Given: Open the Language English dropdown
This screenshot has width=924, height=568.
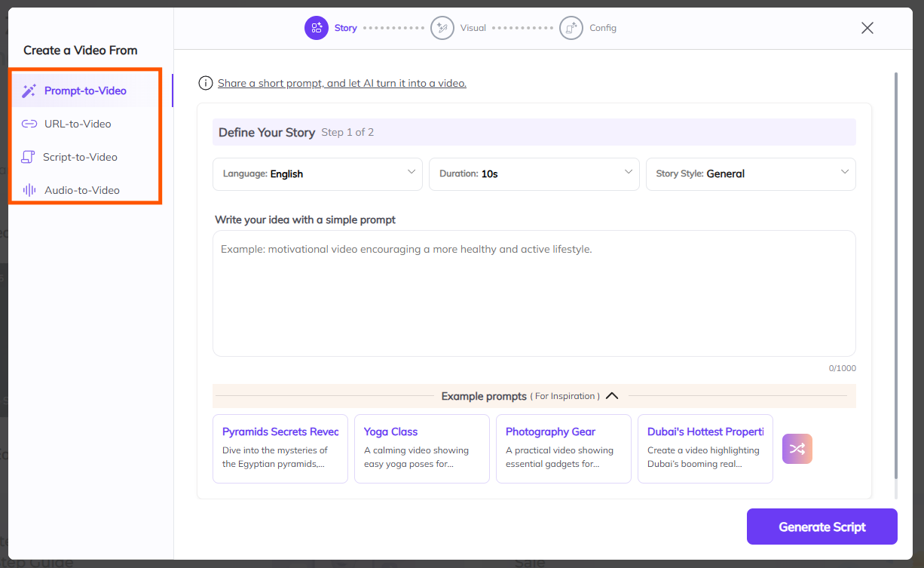Looking at the screenshot, I should point(317,173).
